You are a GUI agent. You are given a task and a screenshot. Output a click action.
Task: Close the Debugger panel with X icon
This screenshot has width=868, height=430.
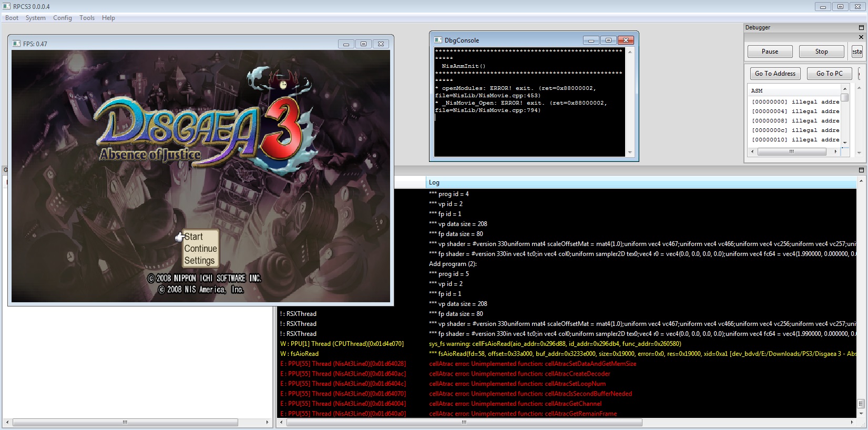pos(861,37)
